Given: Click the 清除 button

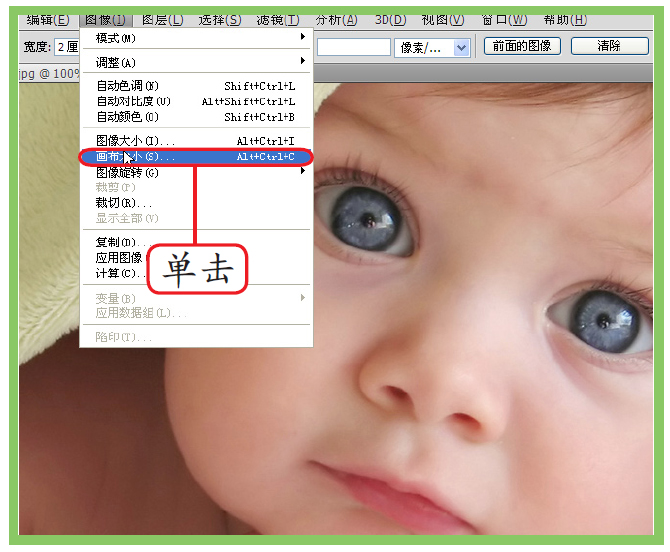Looking at the screenshot, I should tap(609, 46).
